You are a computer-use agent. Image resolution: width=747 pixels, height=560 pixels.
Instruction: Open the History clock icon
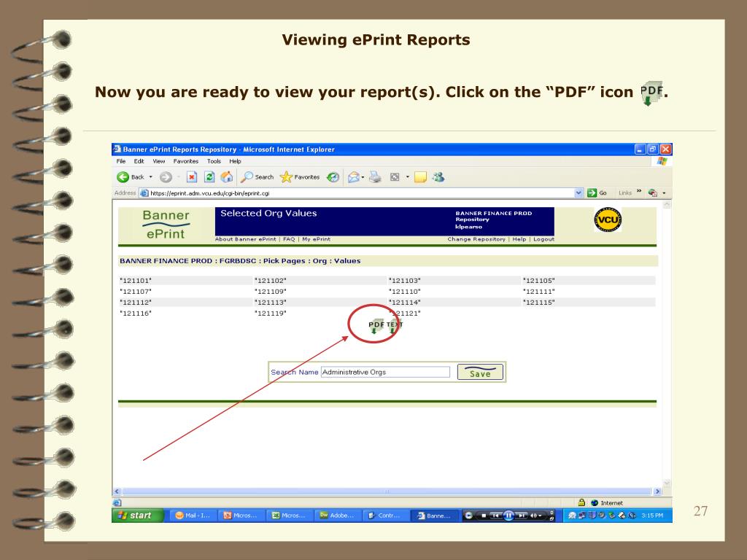click(x=333, y=177)
